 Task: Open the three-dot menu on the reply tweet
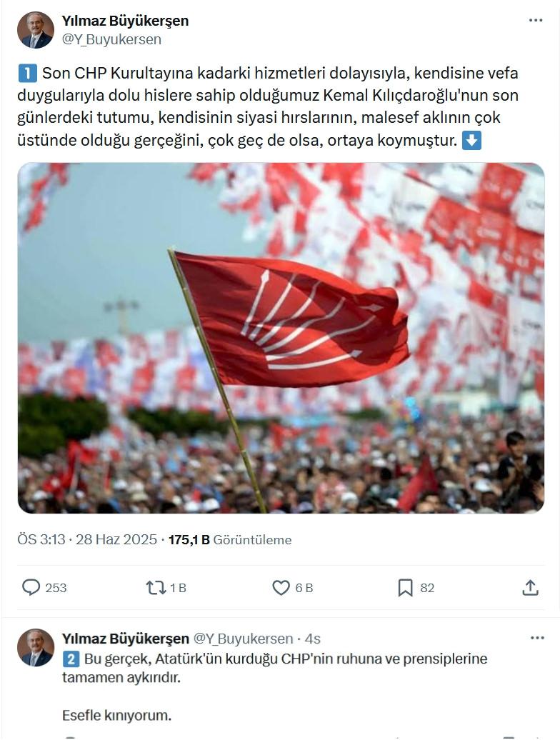click(x=537, y=638)
